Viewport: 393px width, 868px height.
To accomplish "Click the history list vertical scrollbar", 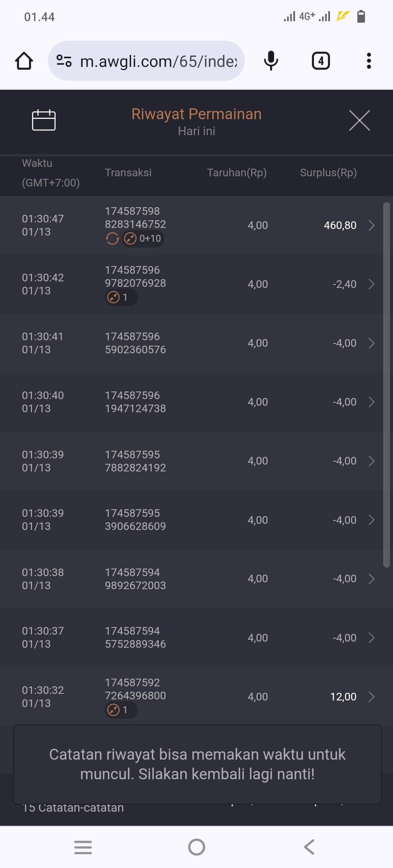I will (x=386, y=385).
